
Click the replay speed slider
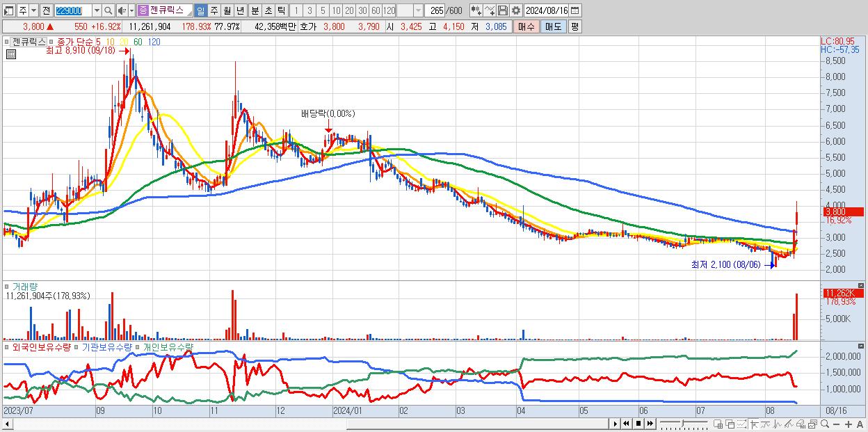coord(684,424)
